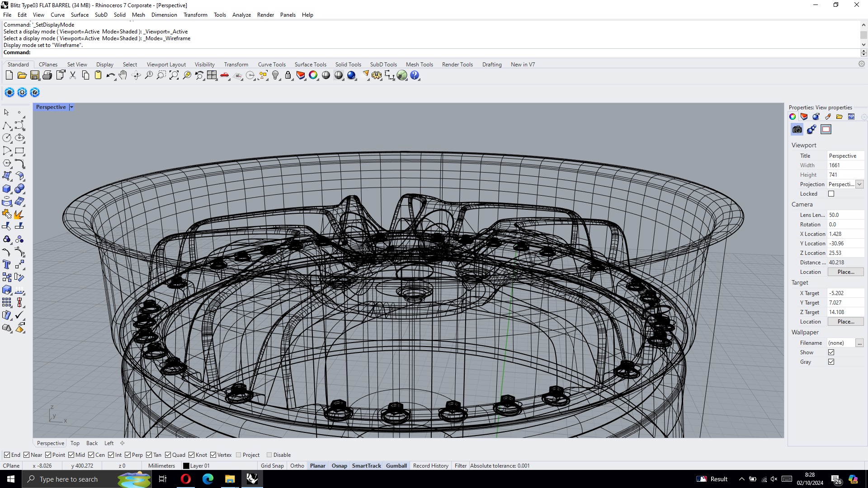Uncheck the Gray wallpaper checkbox
The width and height of the screenshot is (868, 488).
831,362
